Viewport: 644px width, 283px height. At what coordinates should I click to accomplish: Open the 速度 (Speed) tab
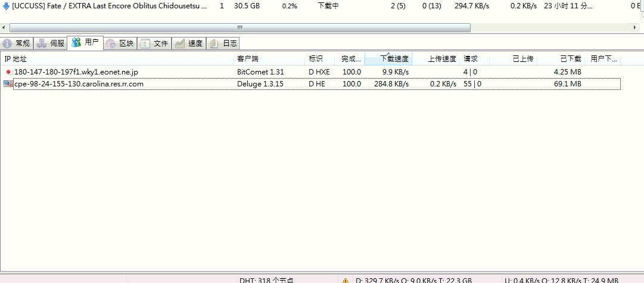[189, 43]
